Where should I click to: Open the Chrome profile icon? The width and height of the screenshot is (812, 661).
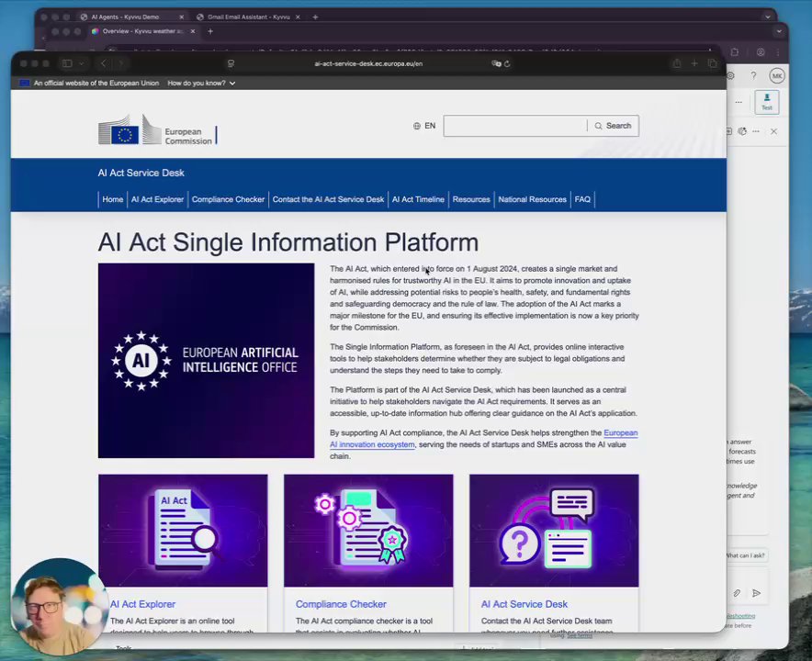(x=761, y=52)
